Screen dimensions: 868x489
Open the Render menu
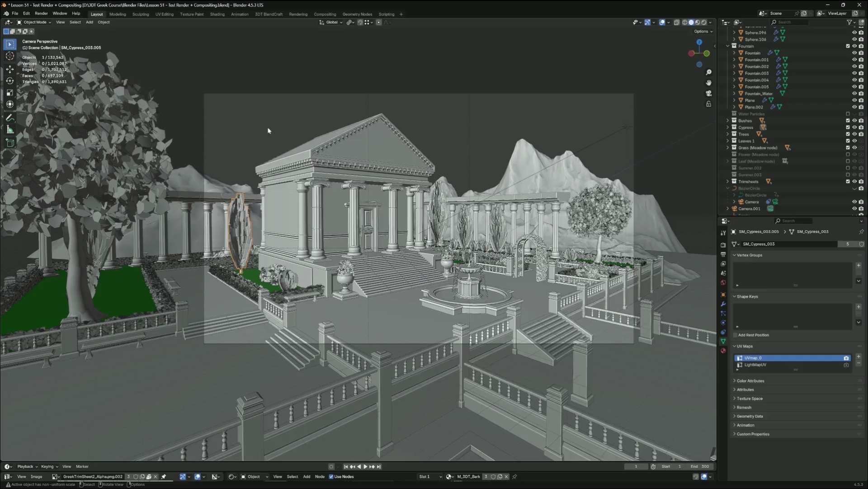(41, 13)
